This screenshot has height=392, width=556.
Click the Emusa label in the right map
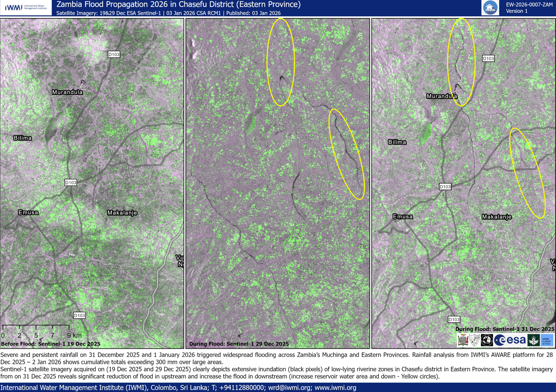click(403, 217)
